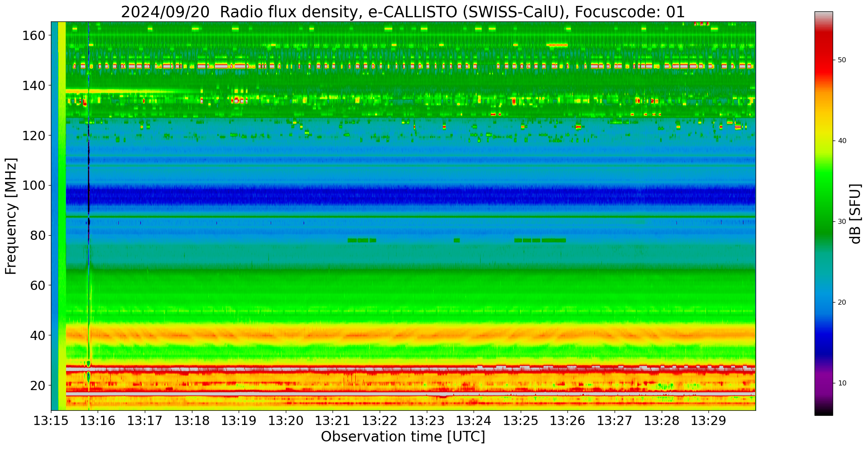Click the 'Frequency [MHz]' axis label

coord(11,216)
